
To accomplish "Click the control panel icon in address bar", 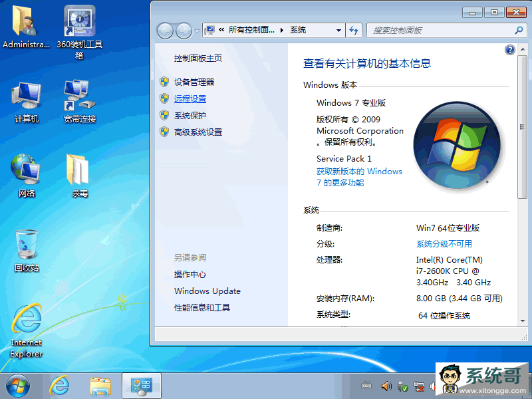I will coord(209,30).
